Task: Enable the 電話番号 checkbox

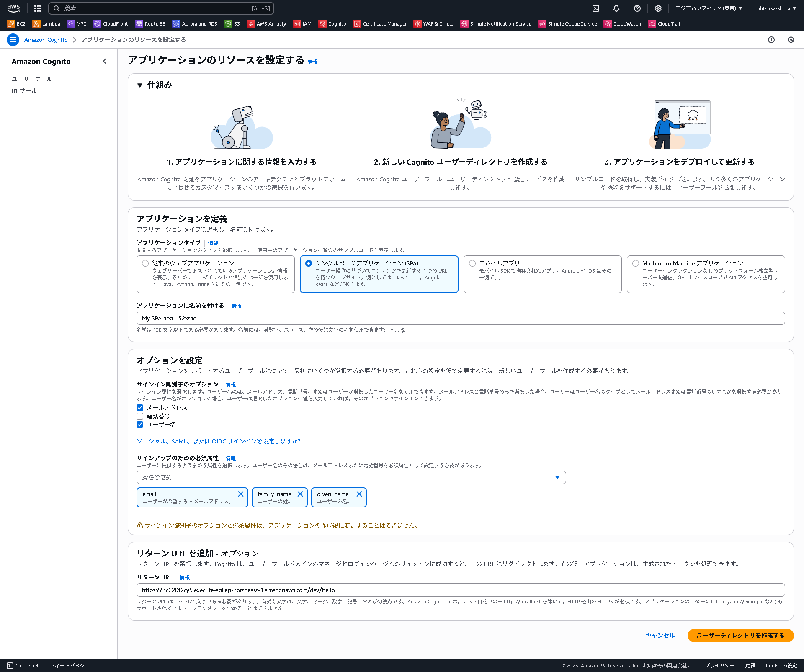Action: click(140, 416)
